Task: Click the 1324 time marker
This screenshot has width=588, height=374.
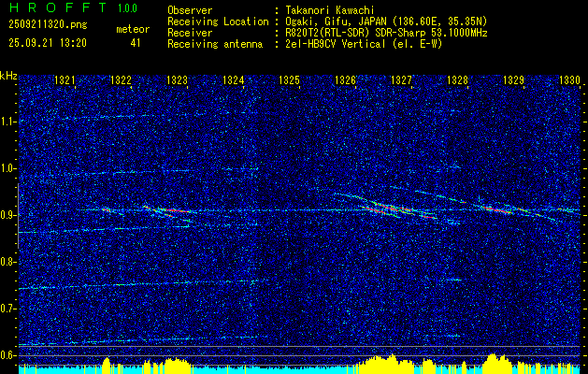Action: pos(234,80)
